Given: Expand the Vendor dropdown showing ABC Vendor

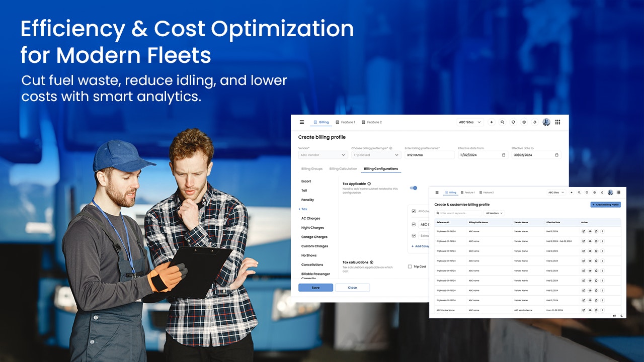Looking at the screenshot, I should coord(323,155).
